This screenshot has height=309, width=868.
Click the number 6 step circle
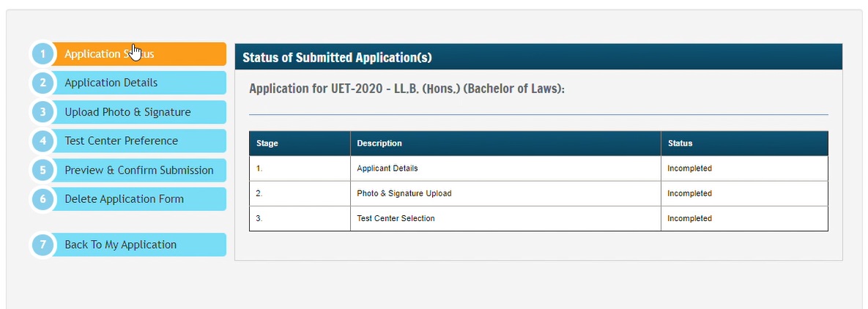(43, 198)
